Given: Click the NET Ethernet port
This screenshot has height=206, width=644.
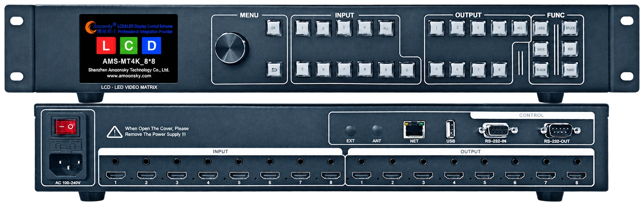Looking at the screenshot, I should coord(414,129).
